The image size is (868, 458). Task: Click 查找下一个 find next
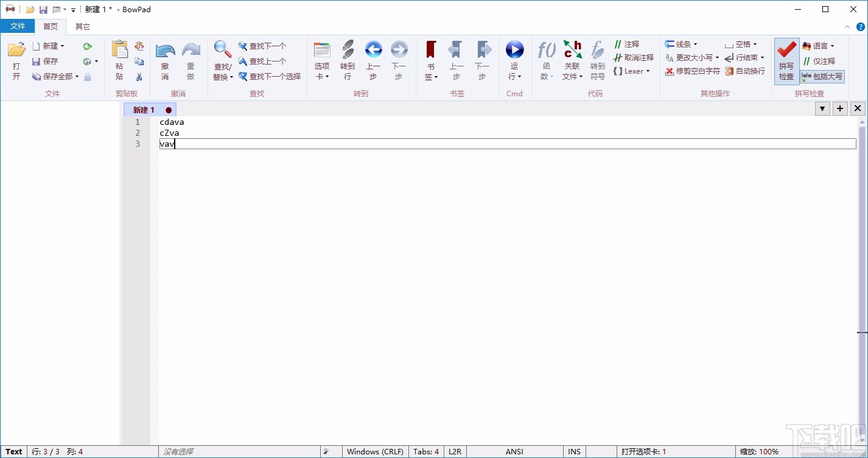[262, 46]
